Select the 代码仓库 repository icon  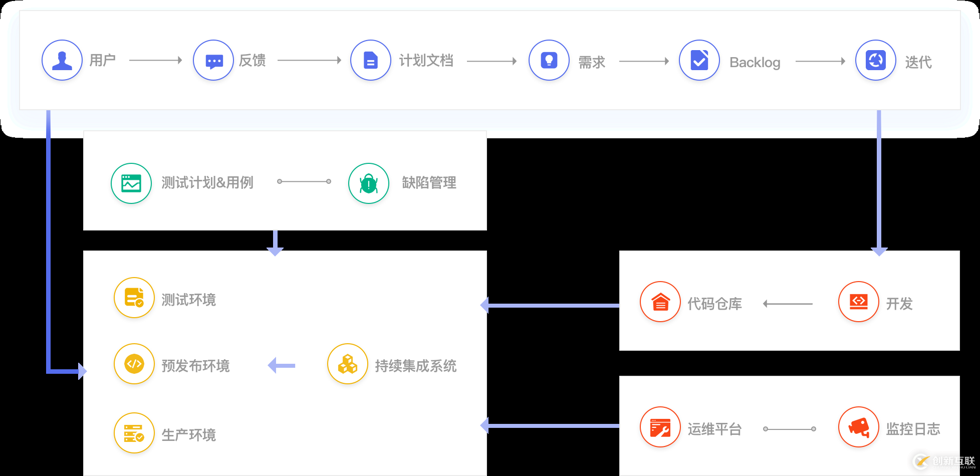point(660,302)
